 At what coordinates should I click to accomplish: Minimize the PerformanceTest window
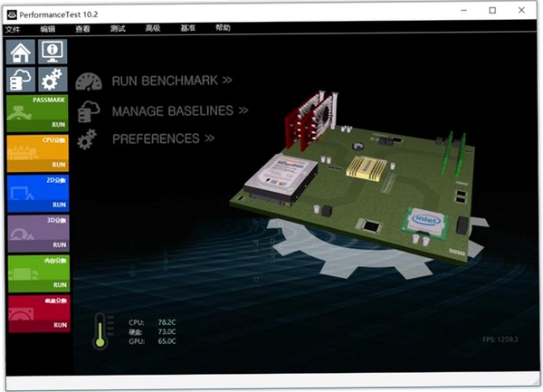[463, 10]
